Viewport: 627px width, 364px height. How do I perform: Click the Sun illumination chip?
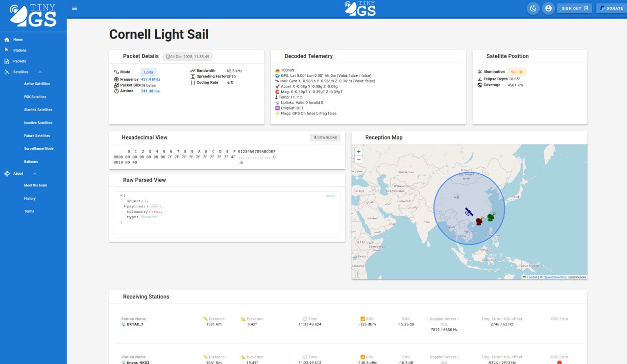tap(517, 72)
